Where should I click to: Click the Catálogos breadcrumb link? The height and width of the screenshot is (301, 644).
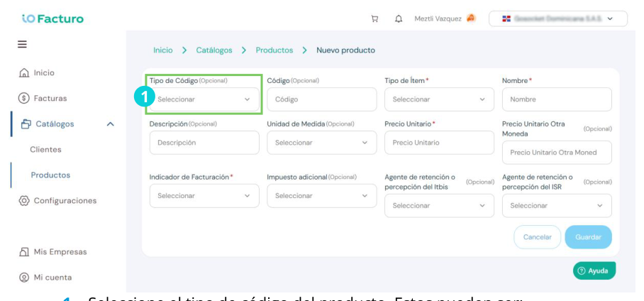pos(214,50)
